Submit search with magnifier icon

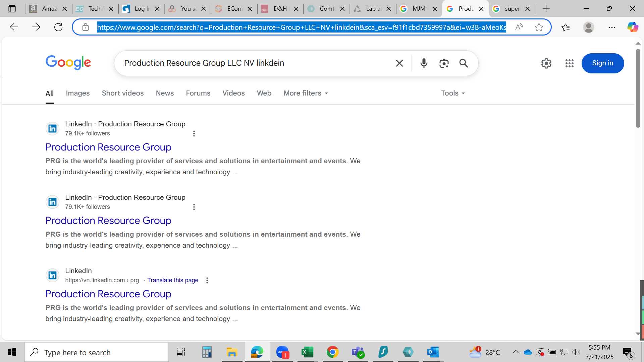point(464,63)
